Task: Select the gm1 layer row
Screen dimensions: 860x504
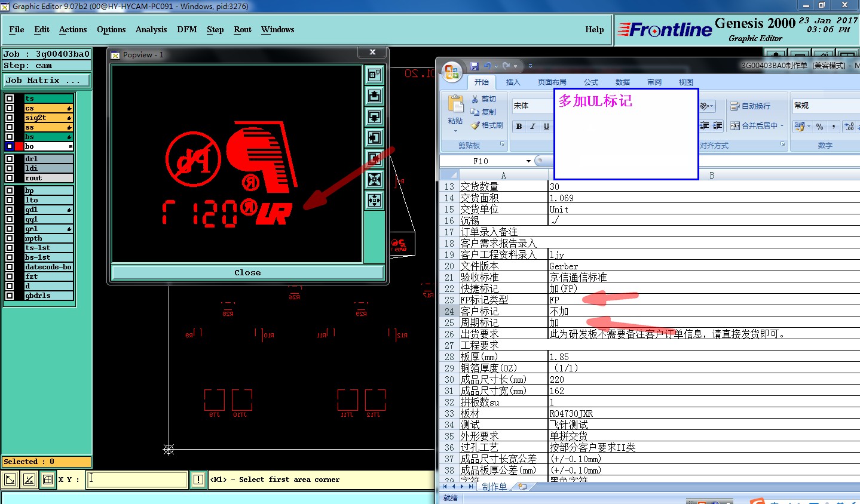Action: pyautogui.click(x=48, y=229)
